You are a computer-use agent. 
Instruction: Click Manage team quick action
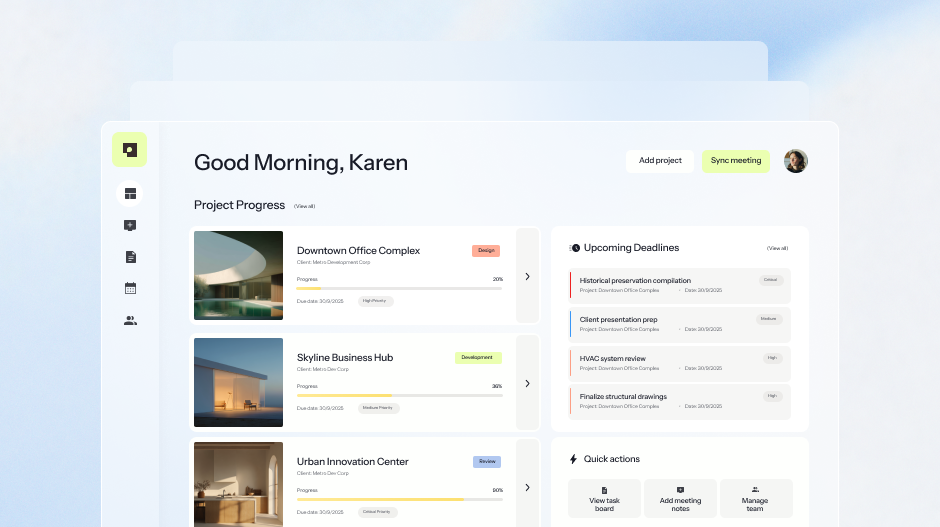(755, 498)
